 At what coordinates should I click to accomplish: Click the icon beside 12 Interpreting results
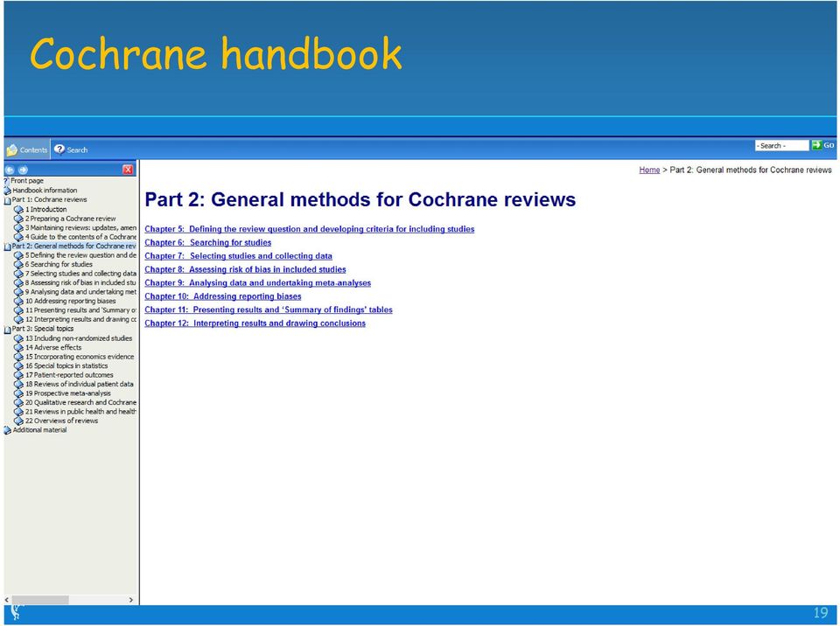pyautogui.click(x=18, y=319)
